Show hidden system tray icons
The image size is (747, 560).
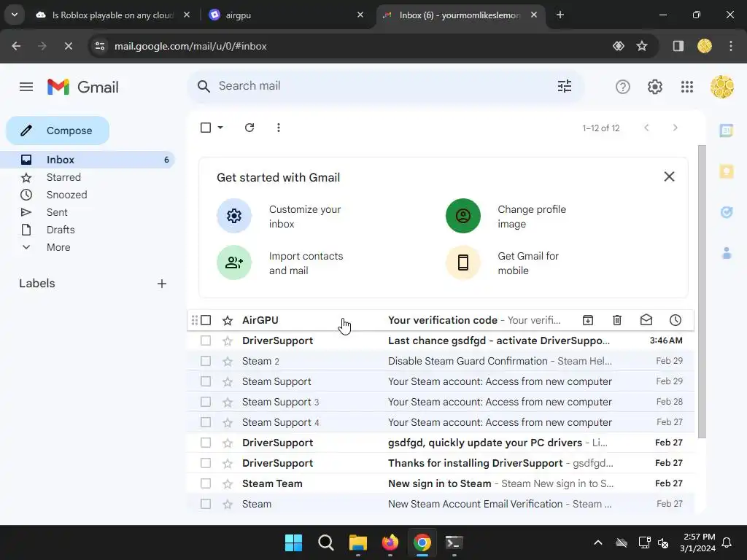click(598, 542)
